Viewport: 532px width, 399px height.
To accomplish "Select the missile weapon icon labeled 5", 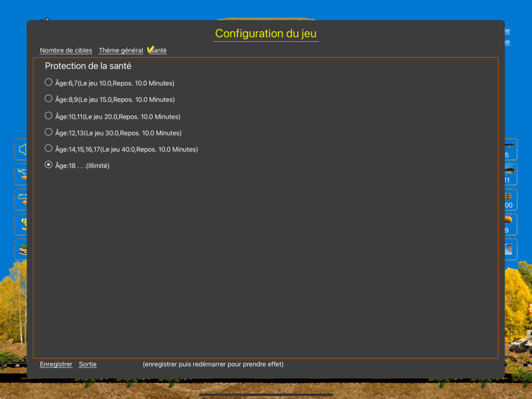I will tap(511, 149).
